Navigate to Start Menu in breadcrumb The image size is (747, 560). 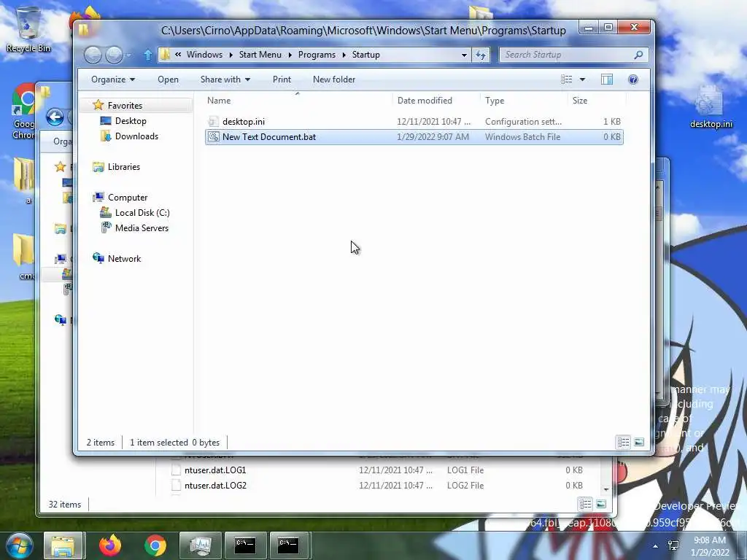click(260, 55)
